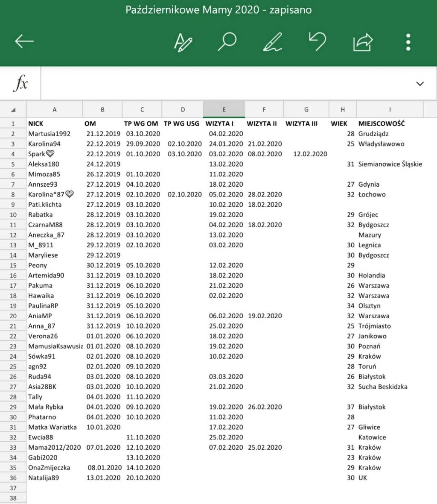The height and width of the screenshot is (504, 437).
Task: Open the share icon
Action: pyautogui.click(x=363, y=42)
